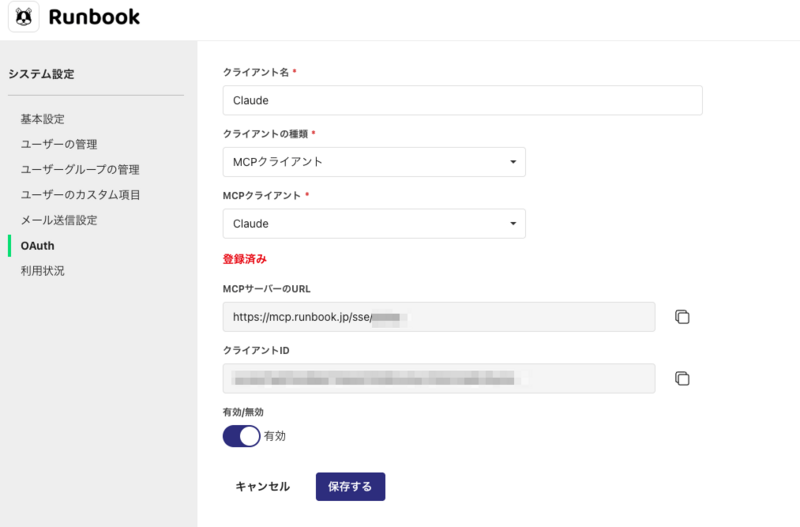This screenshot has width=800, height=527.
Task: Open the 利用状況 page
Action: click(x=42, y=270)
